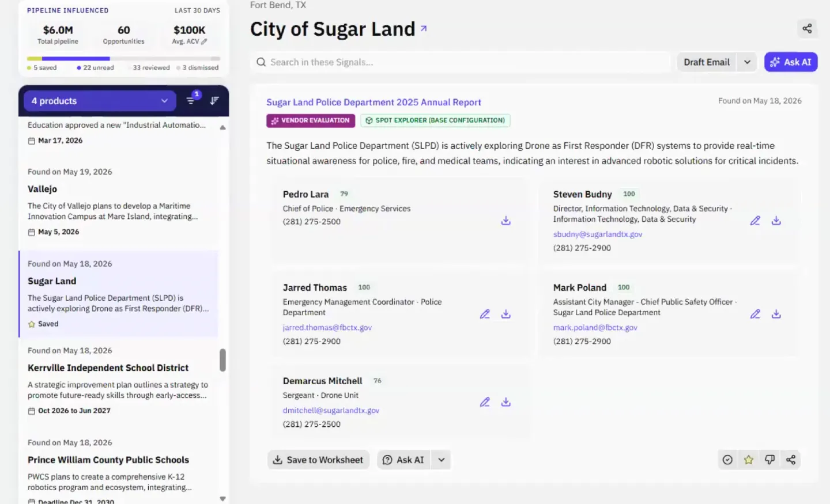Click the scroll down arrow of signals list
This screenshot has width=830, height=504.
pos(222,499)
